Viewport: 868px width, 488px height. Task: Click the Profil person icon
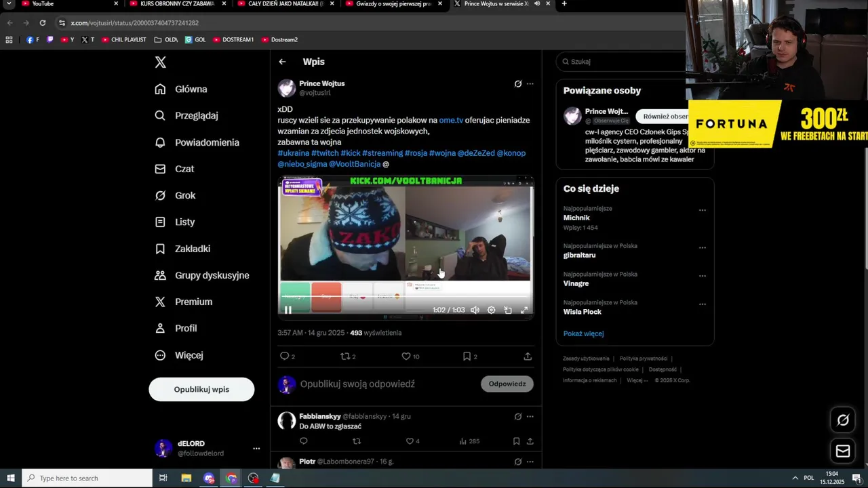160,328
